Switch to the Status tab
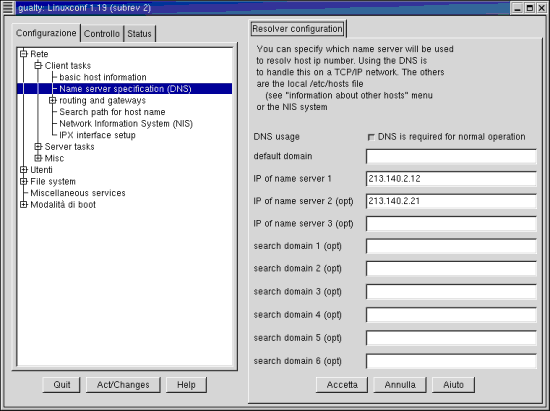 coord(139,34)
